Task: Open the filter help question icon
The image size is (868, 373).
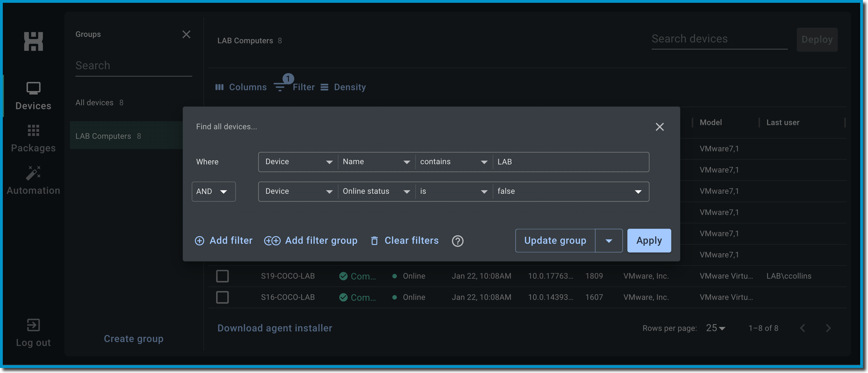Action: click(x=457, y=241)
